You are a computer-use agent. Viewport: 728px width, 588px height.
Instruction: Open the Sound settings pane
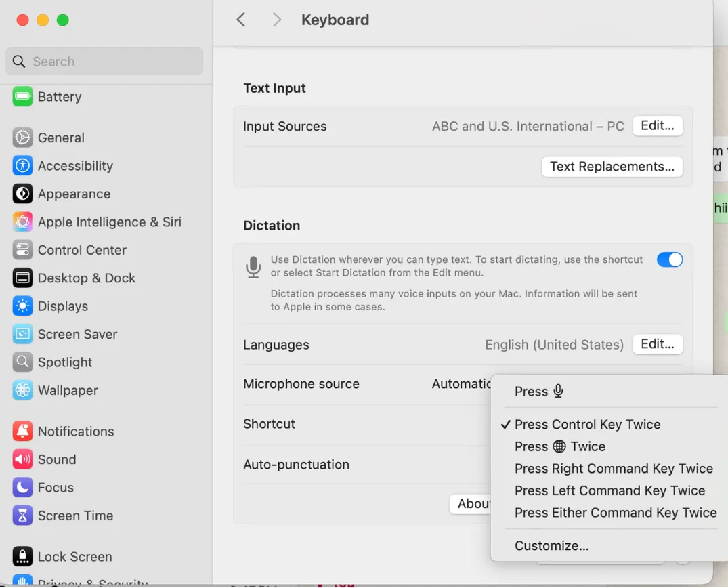[57, 459]
